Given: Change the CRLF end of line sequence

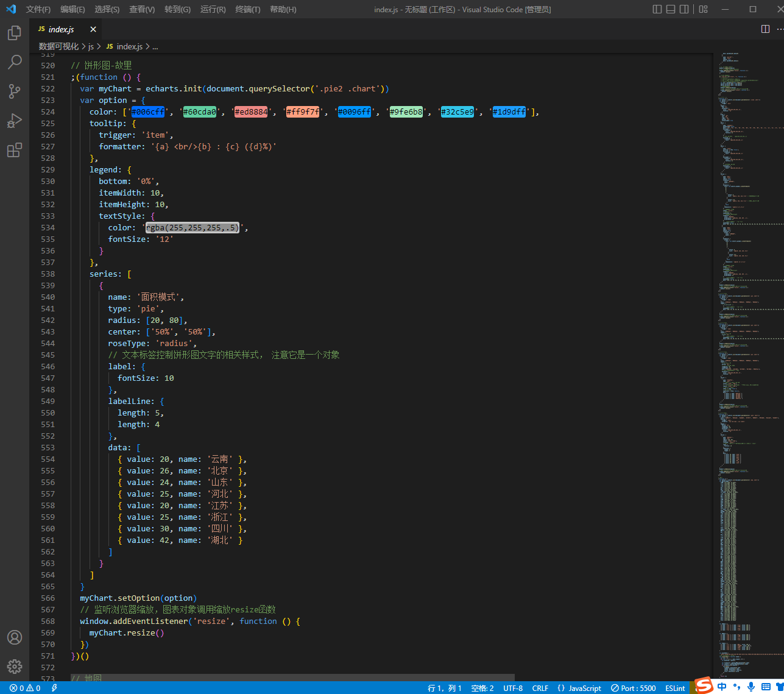Looking at the screenshot, I should [x=540, y=688].
